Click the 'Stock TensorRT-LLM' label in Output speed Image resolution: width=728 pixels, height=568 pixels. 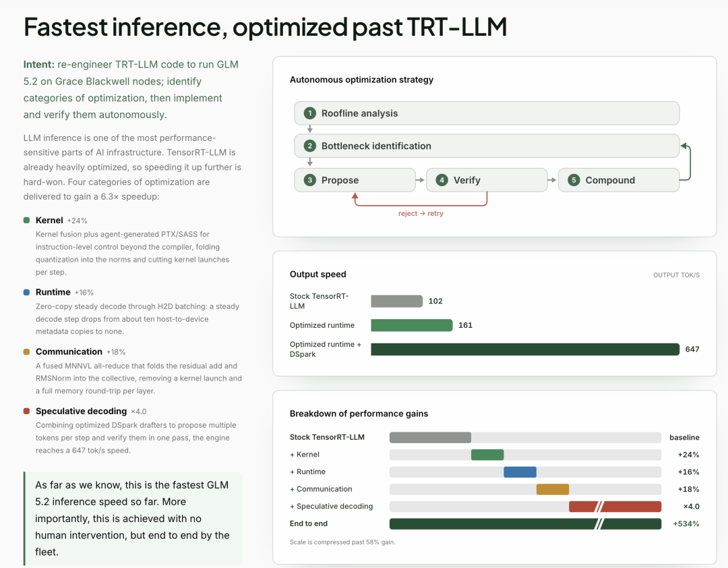point(319,301)
